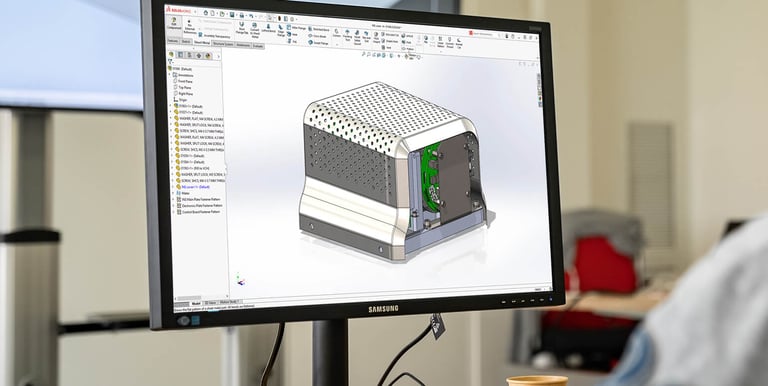Select the Hem tool
768x386 pixels.
tap(292, 34)
